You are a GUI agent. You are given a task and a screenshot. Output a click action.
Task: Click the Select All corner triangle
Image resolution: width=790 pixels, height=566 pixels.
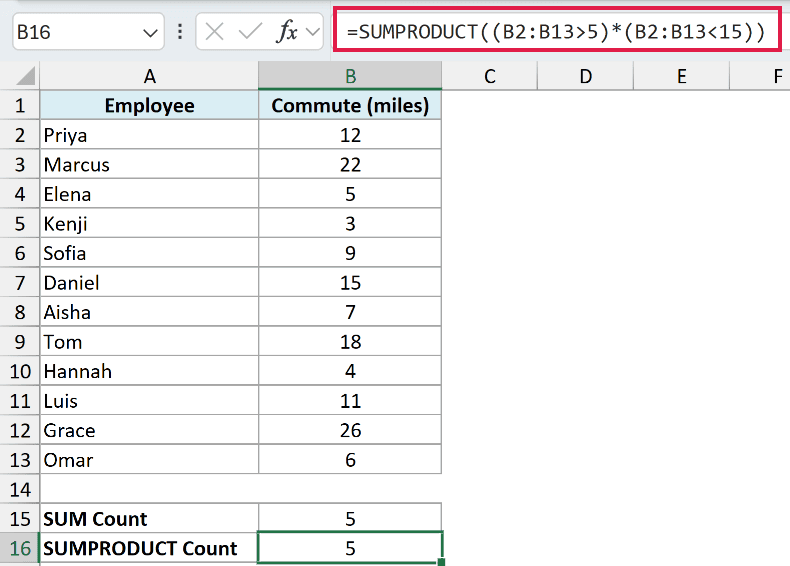pos(26,76)
